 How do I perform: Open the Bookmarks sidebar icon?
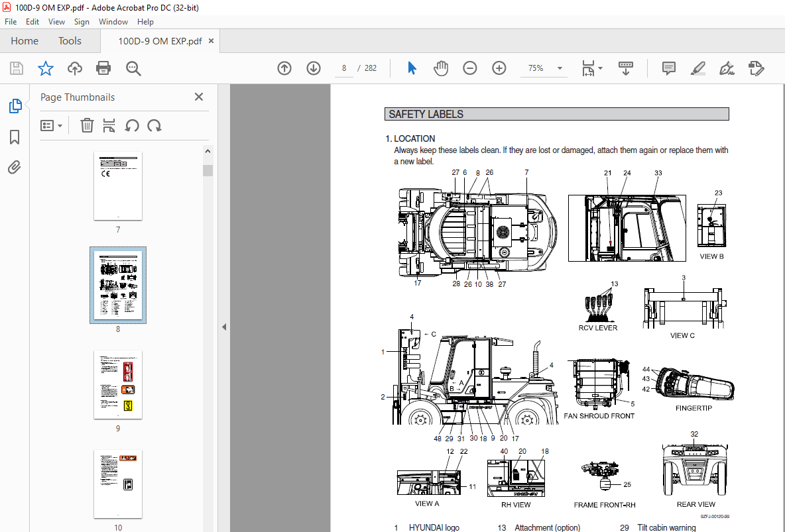[15, 136]
